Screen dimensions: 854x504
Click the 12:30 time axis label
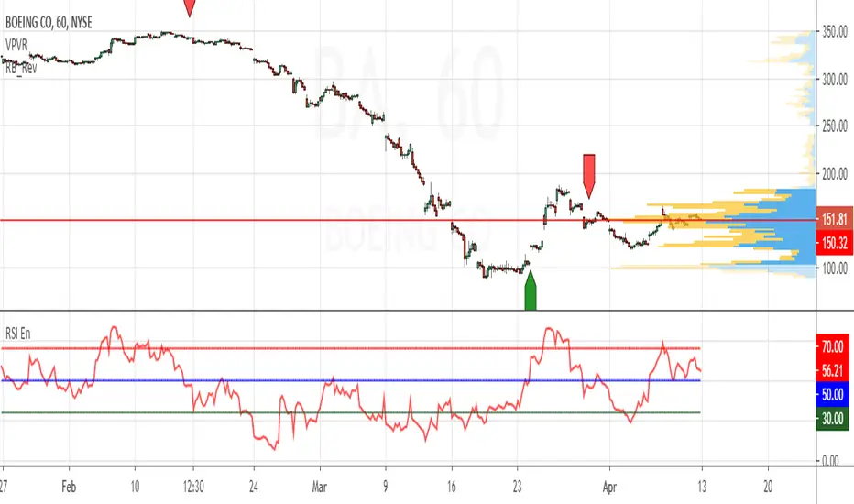(193, 487)
